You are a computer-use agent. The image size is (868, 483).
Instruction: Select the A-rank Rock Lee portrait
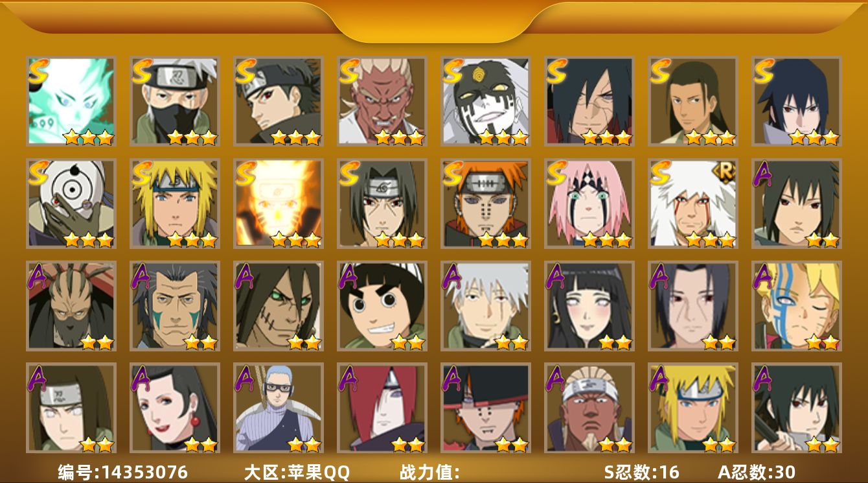(x=382, y=306)
